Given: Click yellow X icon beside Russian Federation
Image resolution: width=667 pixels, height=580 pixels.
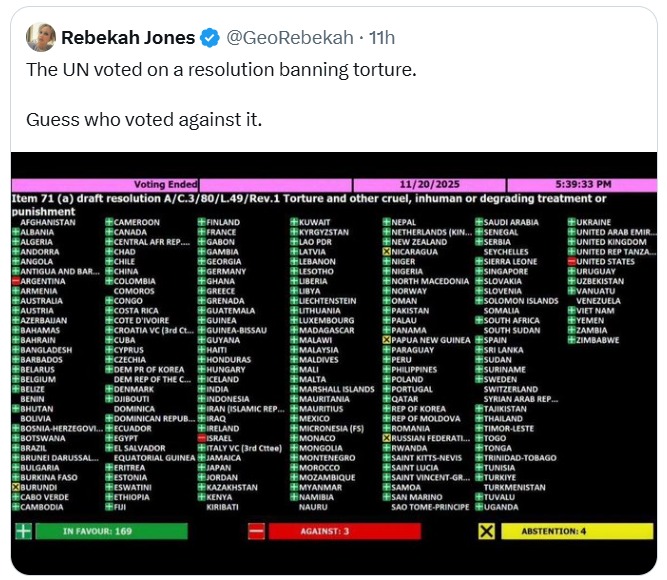Looking at the screenshot, I should pos(387,438).
